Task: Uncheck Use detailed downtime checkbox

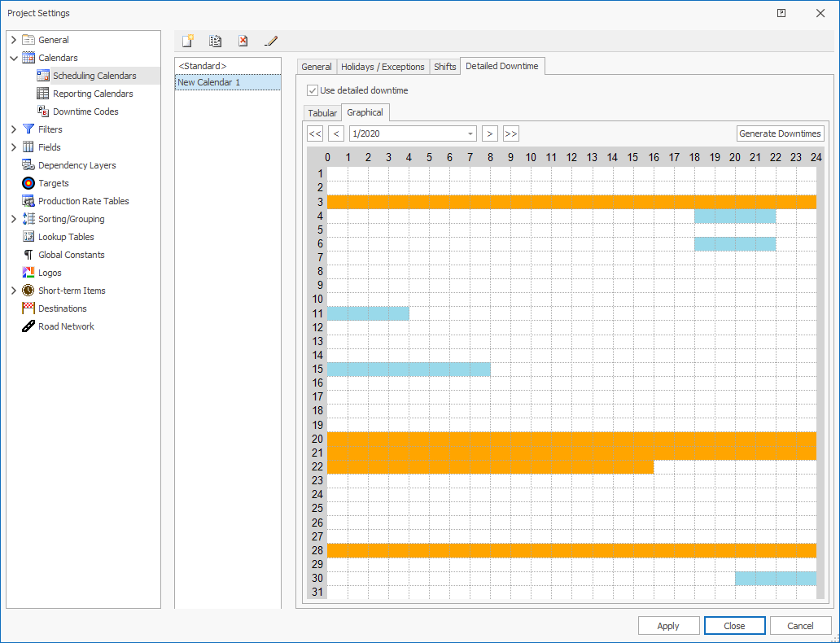Action: coord(313,90)
